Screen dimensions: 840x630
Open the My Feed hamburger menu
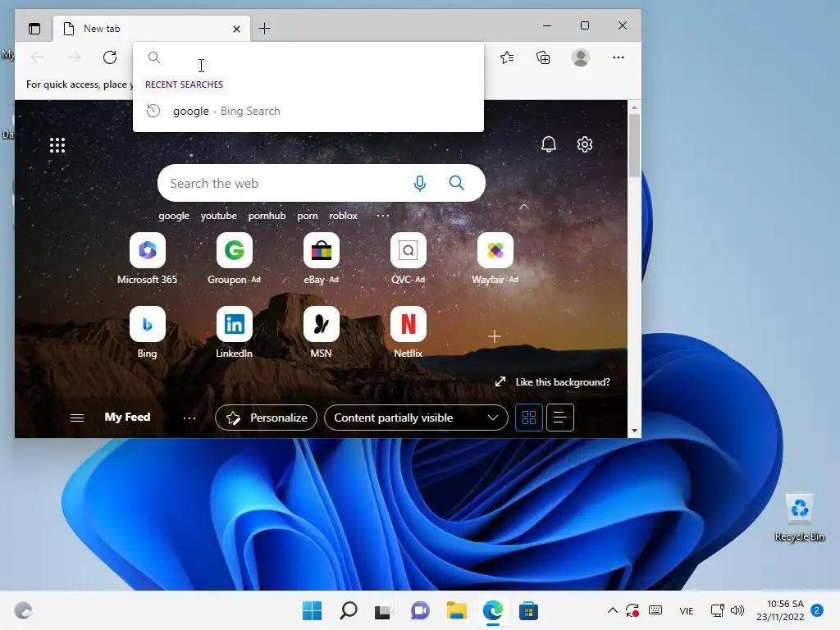pos(77,418)
